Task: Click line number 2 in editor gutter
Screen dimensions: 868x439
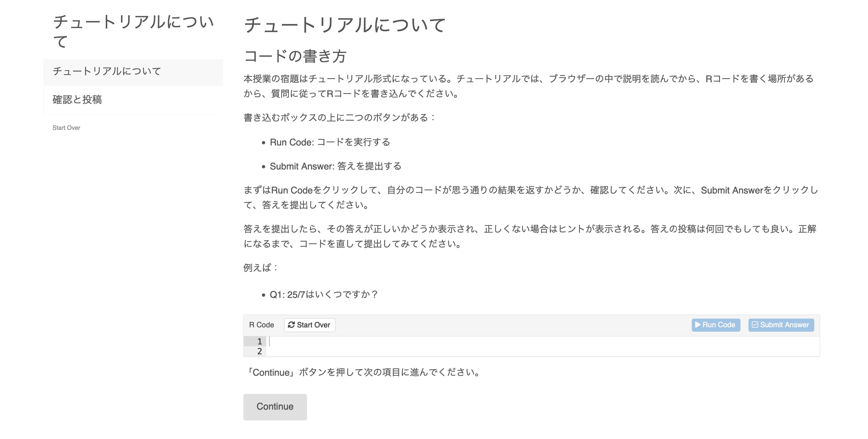Action: tap(259, 351)
